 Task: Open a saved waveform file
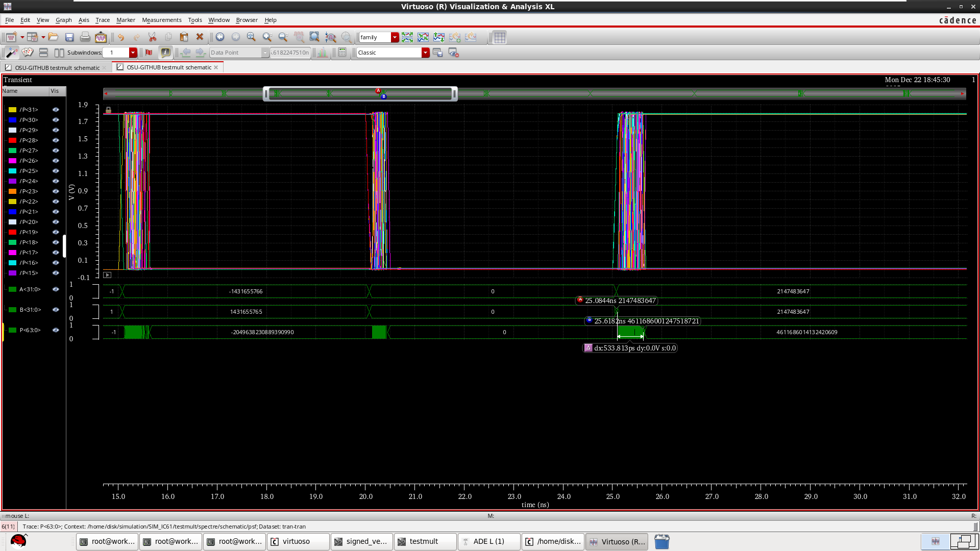tap(54, 37)
